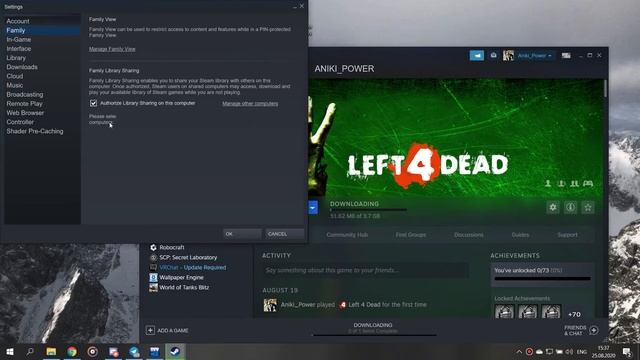Click Steam library vertical scrollbar
This screenshot has height=360, width=640.
coord(605,88)
